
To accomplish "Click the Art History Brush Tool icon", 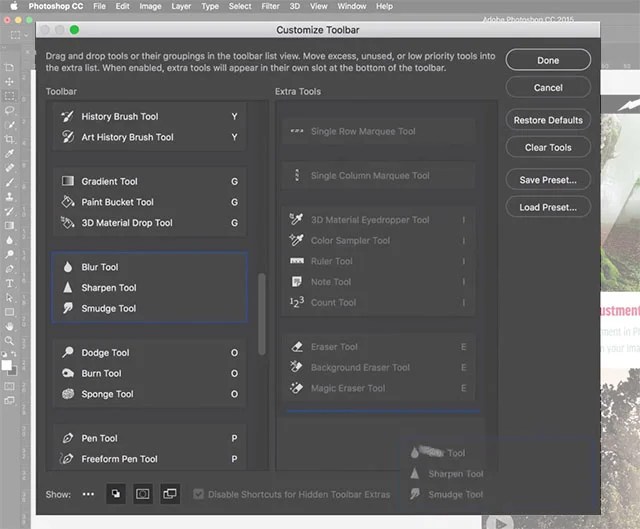I will (x=67, y=137).
